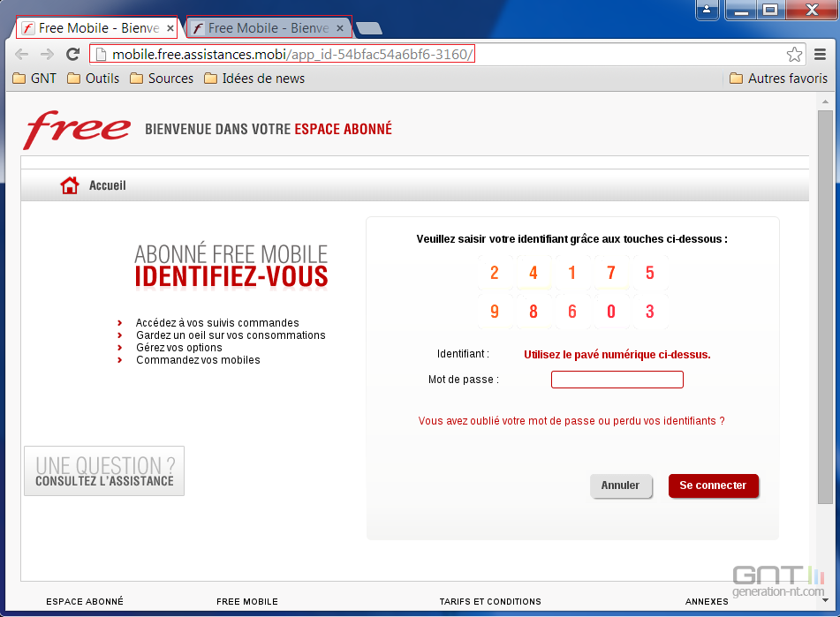Click keypad digit 8
840x617 pixels.
pyautogui.click(x=533, y=312)
